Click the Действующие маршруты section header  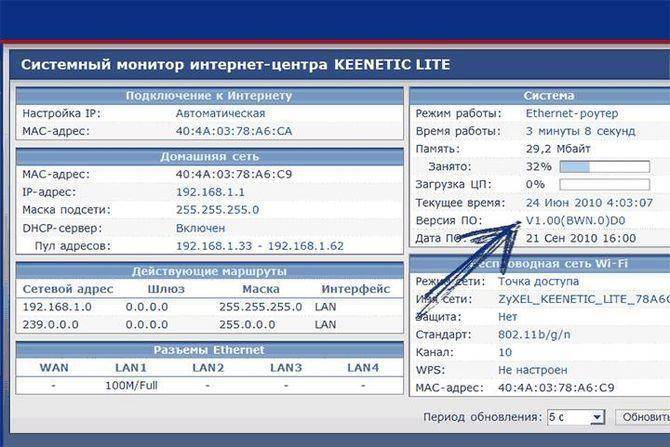pos(209,271)
